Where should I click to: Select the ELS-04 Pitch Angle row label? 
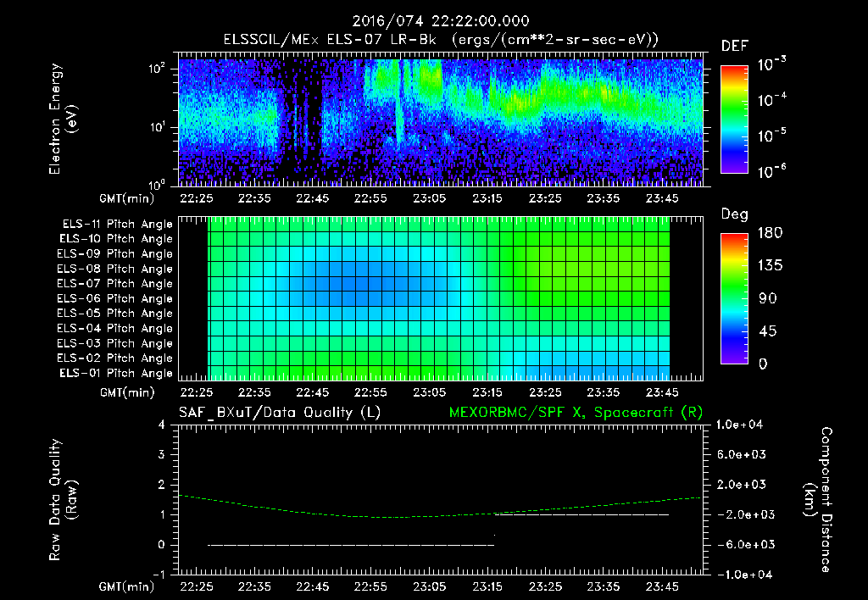[114, 328]
